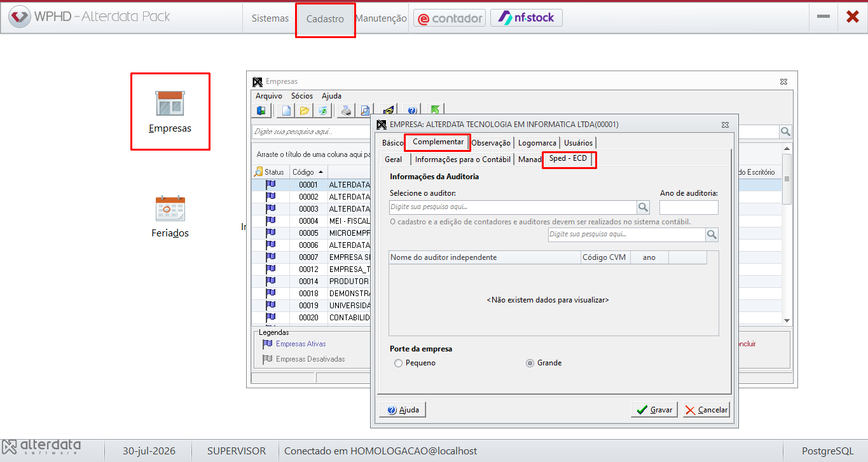Open the Arquivo menu in Empresas window
868x462 pixels.
coord(269,96)
